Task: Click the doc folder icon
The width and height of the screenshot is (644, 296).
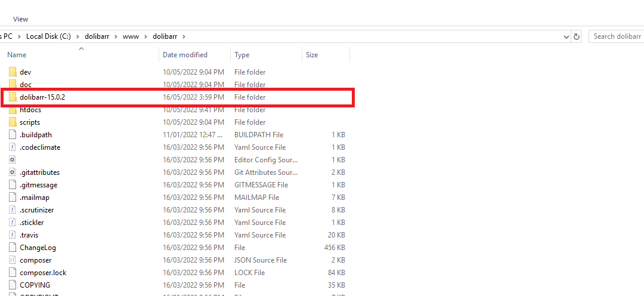Action: point(13,84)
